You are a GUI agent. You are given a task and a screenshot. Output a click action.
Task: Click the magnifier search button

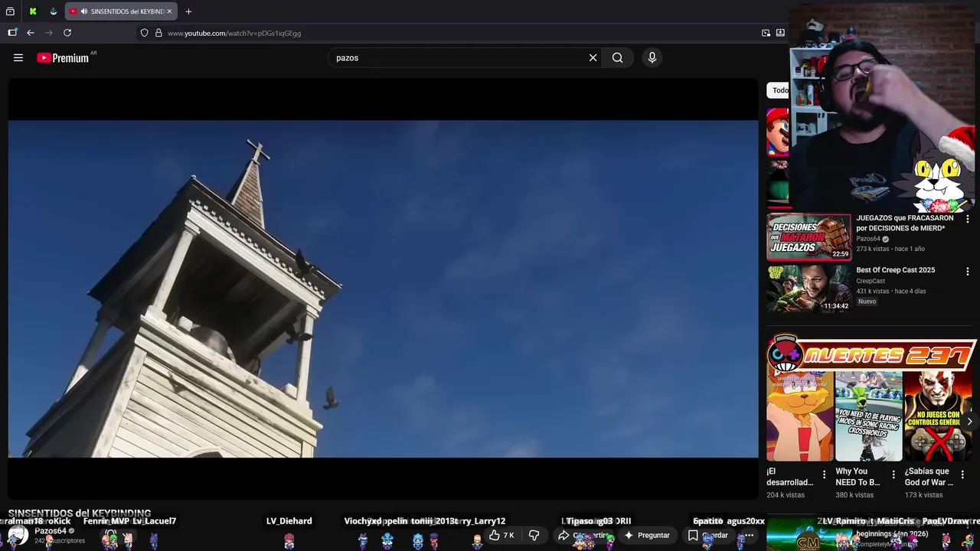click(x=617, y=57)
